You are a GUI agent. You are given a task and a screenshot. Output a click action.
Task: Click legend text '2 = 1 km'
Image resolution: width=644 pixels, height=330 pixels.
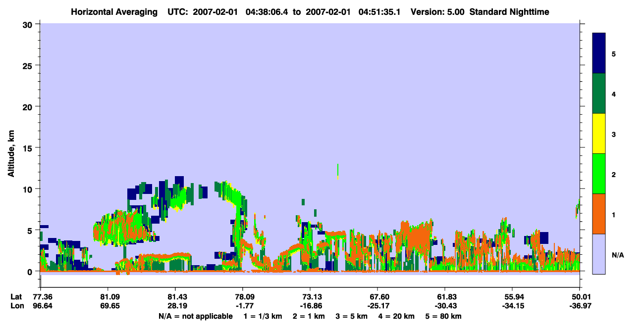click(x=309, y=316)
